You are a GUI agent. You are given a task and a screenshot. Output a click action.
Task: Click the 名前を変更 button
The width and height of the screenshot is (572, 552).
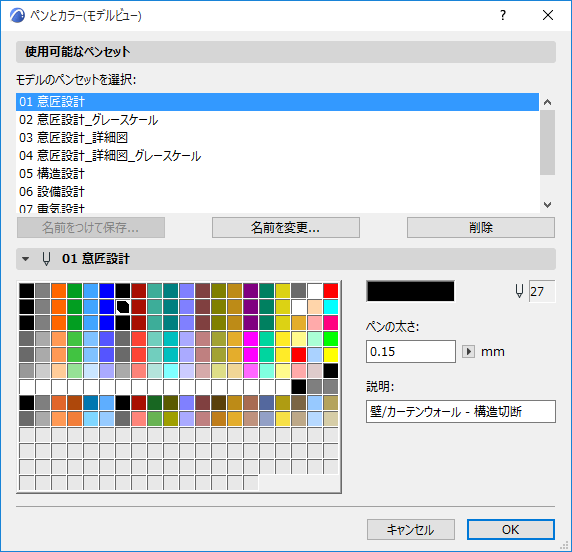(x=286, y=228)
